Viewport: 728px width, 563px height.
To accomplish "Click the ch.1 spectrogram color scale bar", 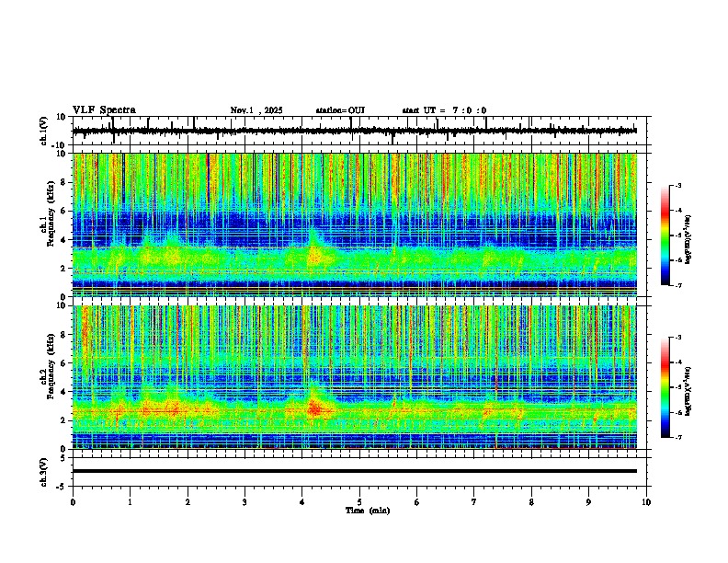I will [x=665, y=236].
